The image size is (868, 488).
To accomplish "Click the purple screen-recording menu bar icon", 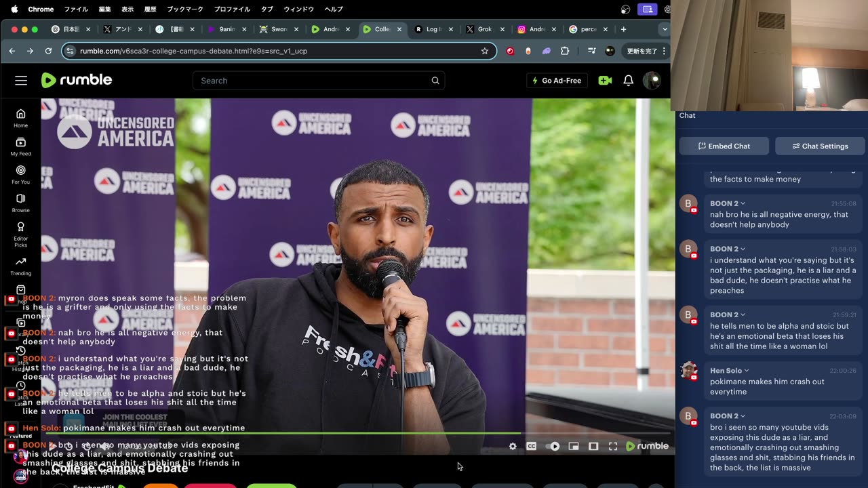I will 648,9.
